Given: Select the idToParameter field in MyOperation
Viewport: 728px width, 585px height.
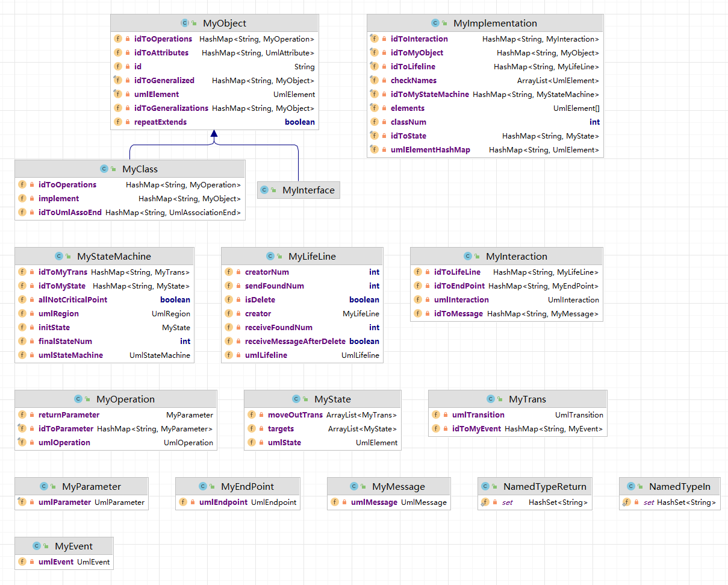Looking at the screenshot, I should pyautogui.click(x=116, y=429).
